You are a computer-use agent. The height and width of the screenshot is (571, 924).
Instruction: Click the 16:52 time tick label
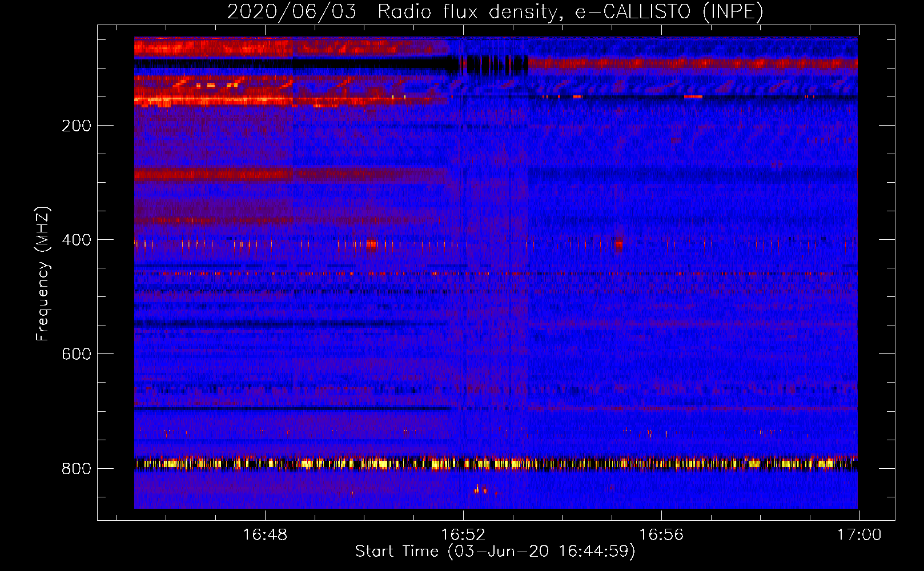click(x=463, y=534)
